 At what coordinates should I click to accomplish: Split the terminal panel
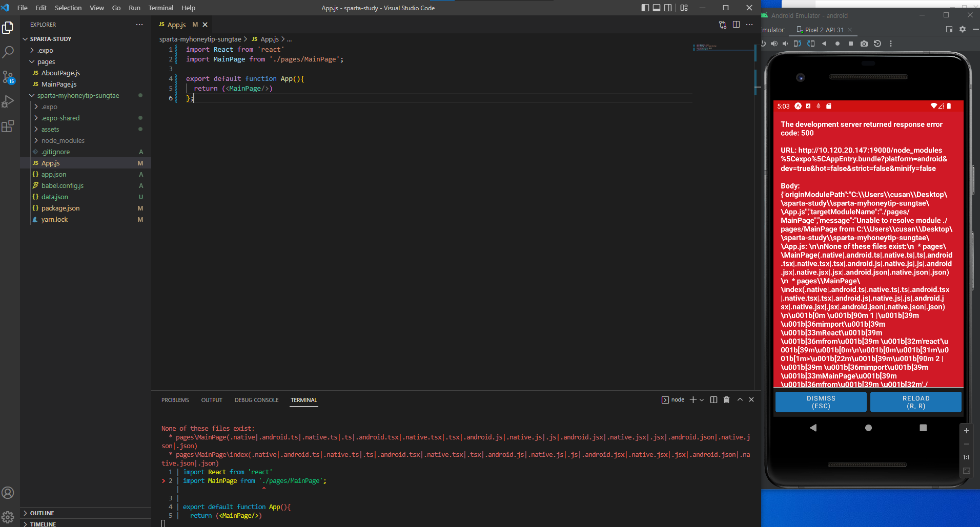pos(713,400)
